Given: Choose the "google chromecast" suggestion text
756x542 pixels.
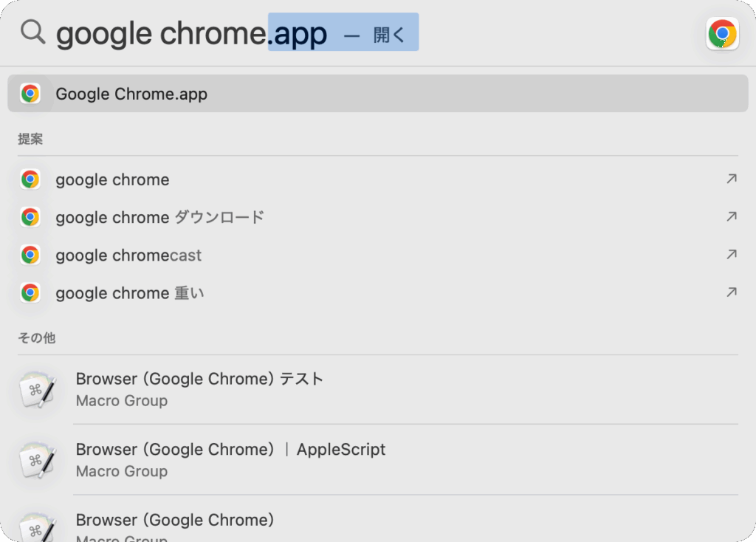Looking at the screenshot, I should pyautogui.click(x=128, y=255).
